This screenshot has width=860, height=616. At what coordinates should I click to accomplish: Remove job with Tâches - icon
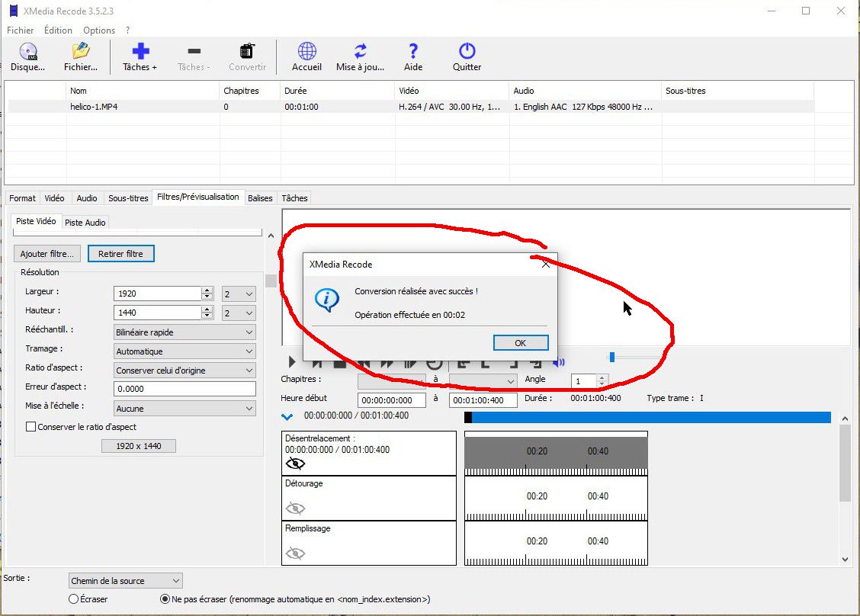click(194, 51)
